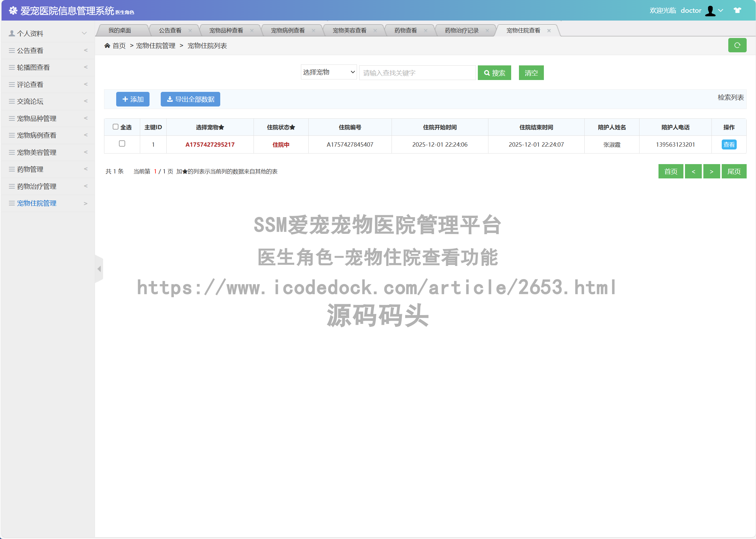Close the 公告查看 tab with its X
The height and width of the screenshot is (539, 756).
tap(190, 31)
